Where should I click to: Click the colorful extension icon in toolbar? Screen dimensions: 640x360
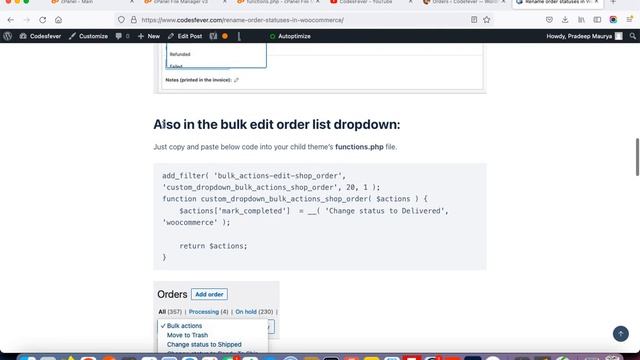point(613,20)
